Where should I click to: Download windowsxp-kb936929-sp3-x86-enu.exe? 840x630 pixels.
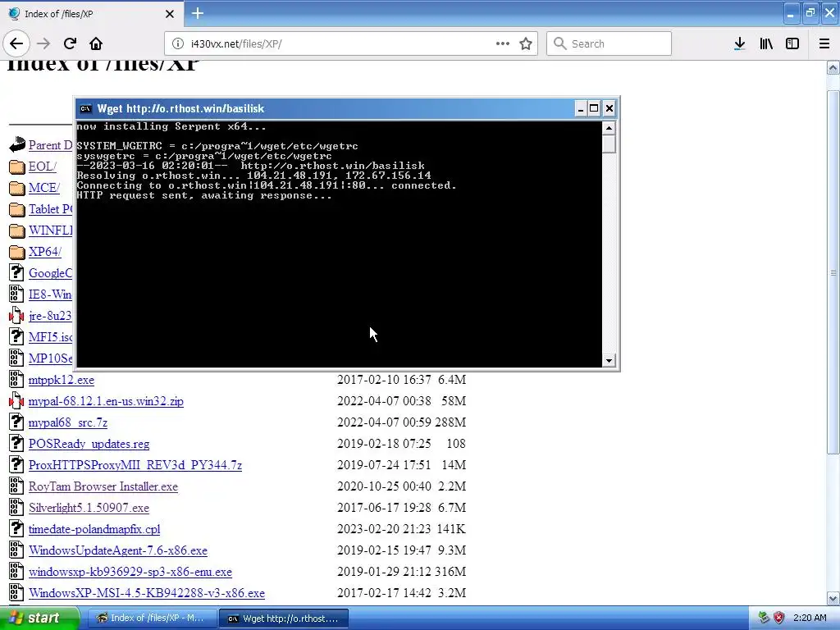tap(130, 572)
